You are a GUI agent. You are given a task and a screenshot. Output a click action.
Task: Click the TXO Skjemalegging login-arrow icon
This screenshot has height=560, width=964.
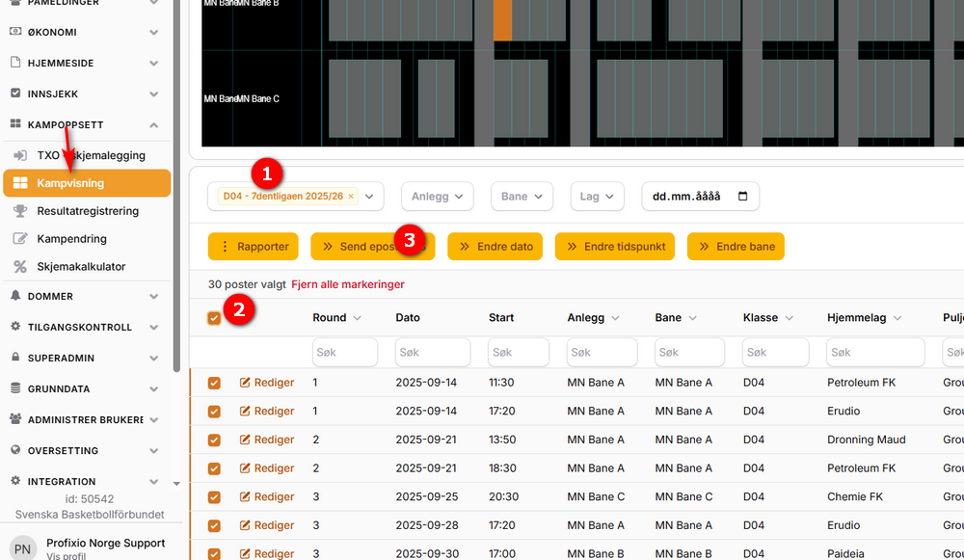click(x=20, y=155)
